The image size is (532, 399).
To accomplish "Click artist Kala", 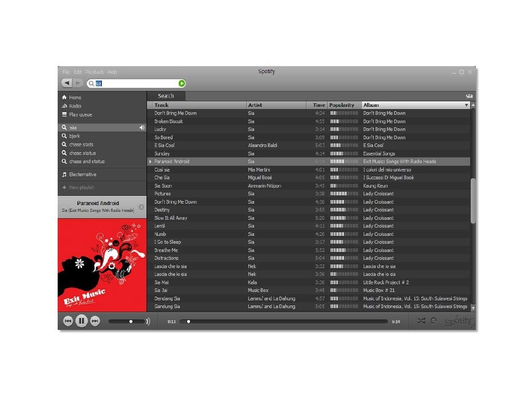I will [252, 282].
